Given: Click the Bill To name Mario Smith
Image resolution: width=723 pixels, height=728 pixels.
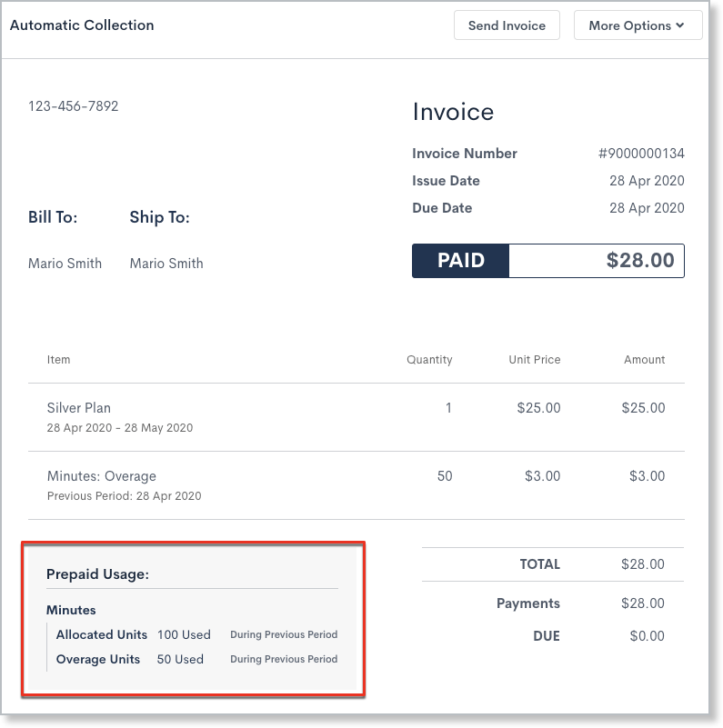Looking at the screenshot, I should point(65,264).
